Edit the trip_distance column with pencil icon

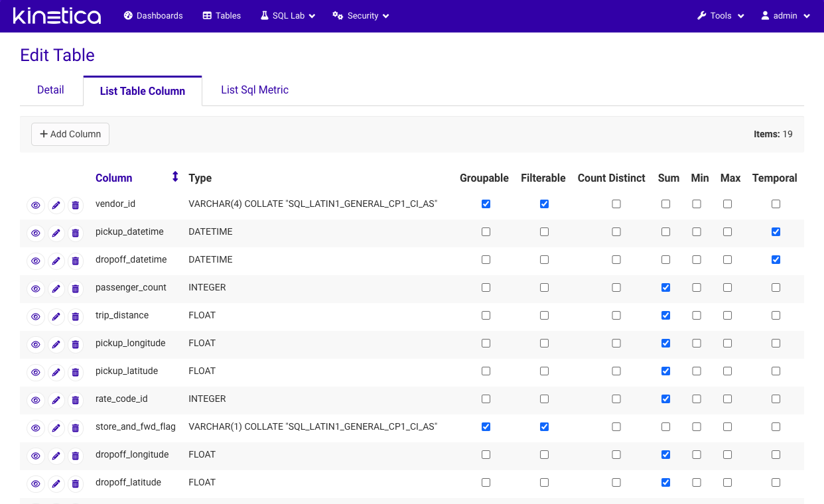[56, 317]
